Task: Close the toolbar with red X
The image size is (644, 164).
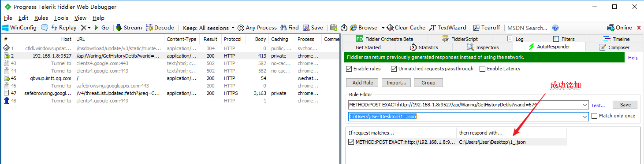Action: click(x=639, y=27)
